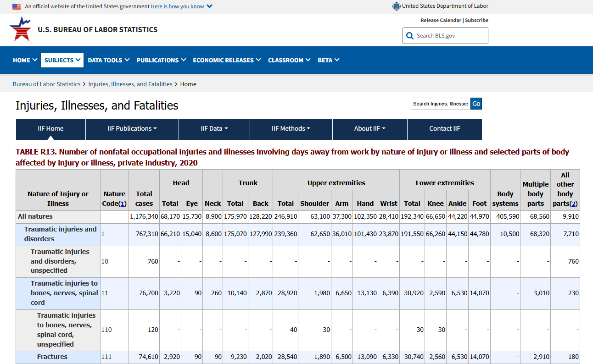
Task: Open the Release Calendar link
Action: (x=441, y=20)
